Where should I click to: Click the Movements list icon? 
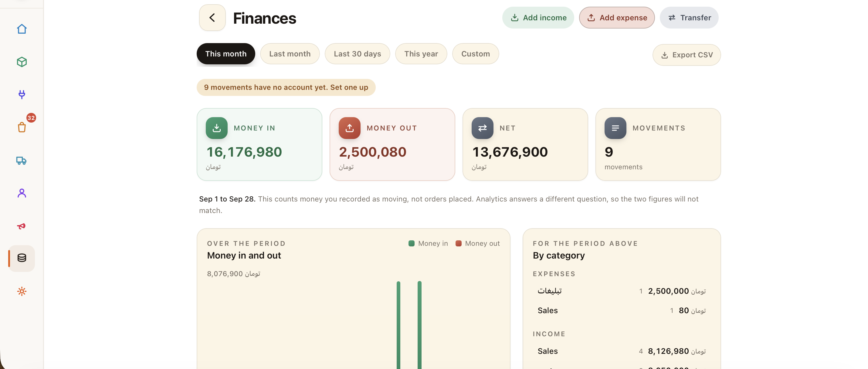point(615,128)
